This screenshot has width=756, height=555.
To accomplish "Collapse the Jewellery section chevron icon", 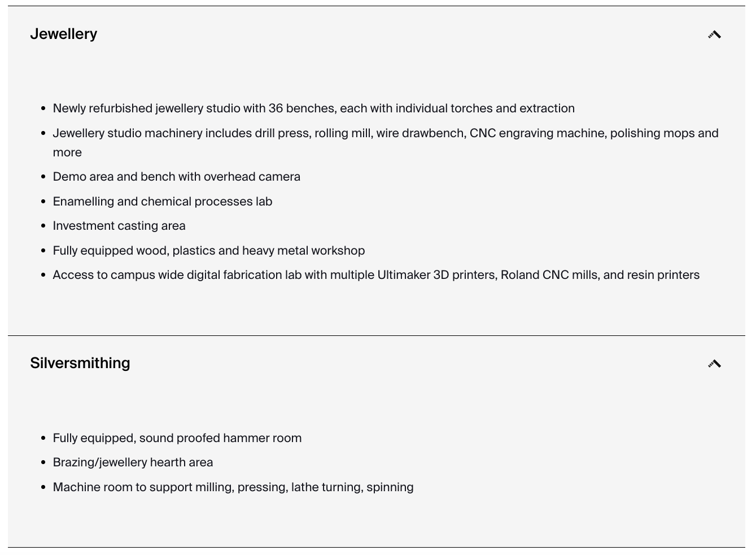I will 714,34.
